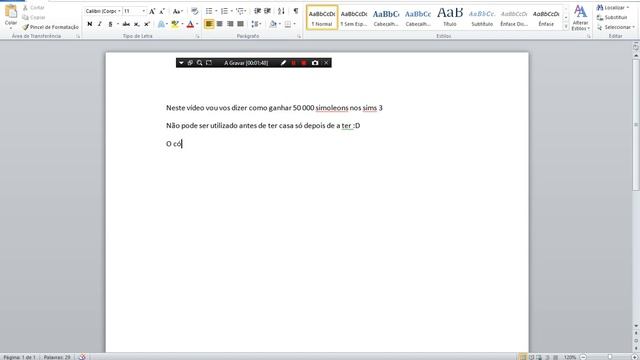This screenshot has width=640, height=360.
Task: Select align right button
Action: click(230, 24)
